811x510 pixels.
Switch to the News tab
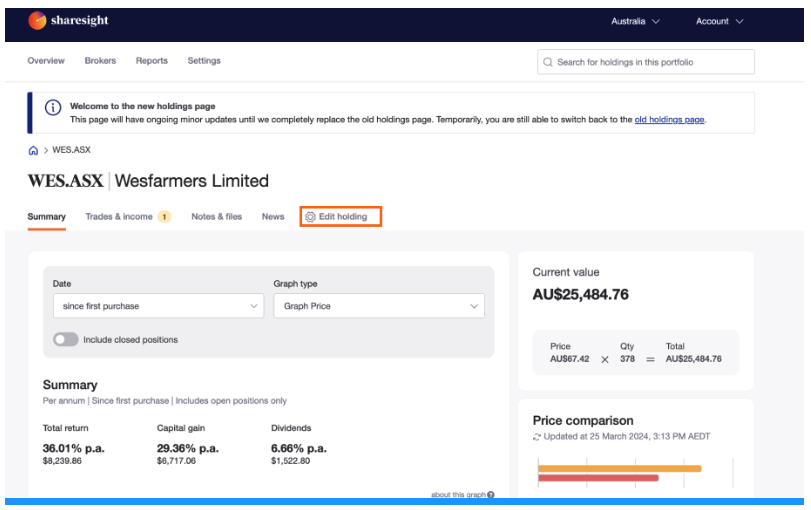click(273, 217)
